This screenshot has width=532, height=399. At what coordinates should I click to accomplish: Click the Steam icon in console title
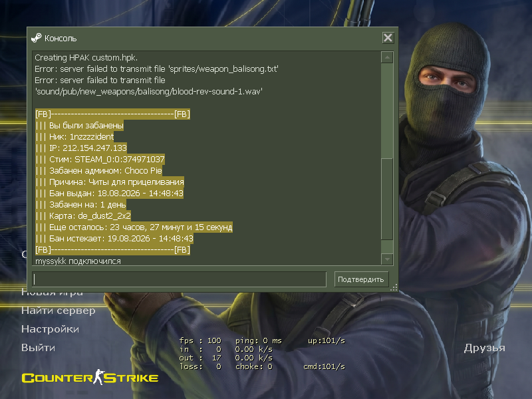coord(37,38)
